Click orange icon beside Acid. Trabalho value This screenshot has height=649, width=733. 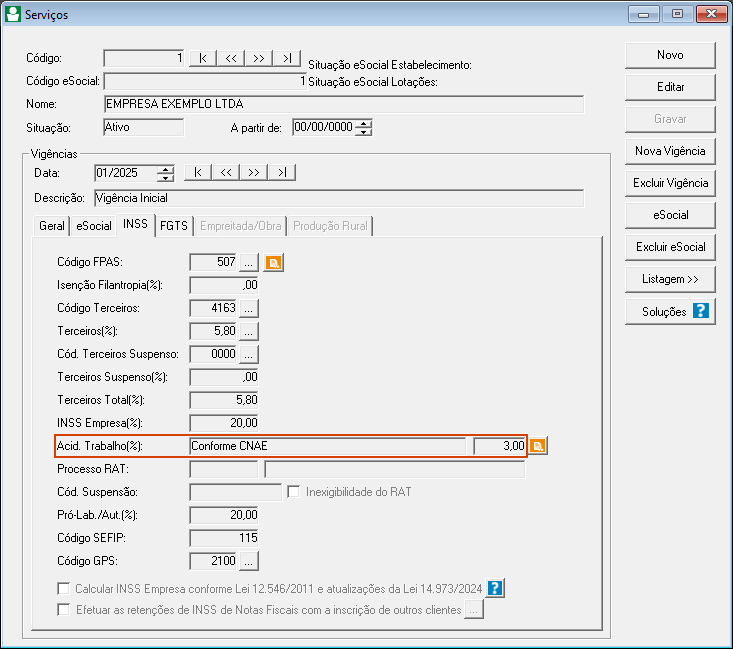pos(538,446)
